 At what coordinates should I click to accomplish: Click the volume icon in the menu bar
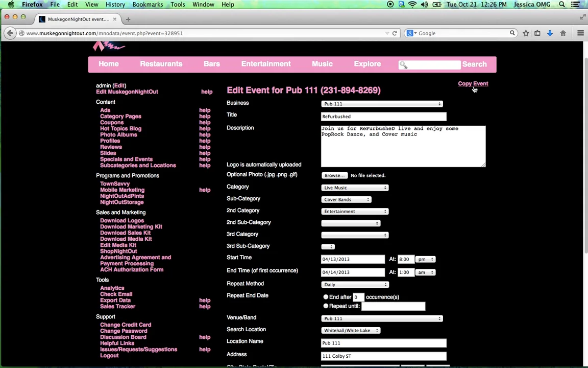[425, 5]
